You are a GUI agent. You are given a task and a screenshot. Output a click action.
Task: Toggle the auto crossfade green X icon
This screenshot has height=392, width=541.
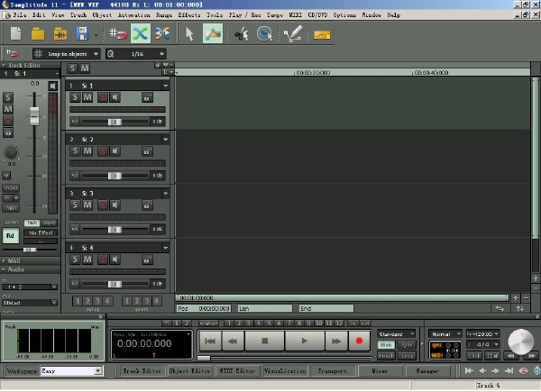(141, 33)
